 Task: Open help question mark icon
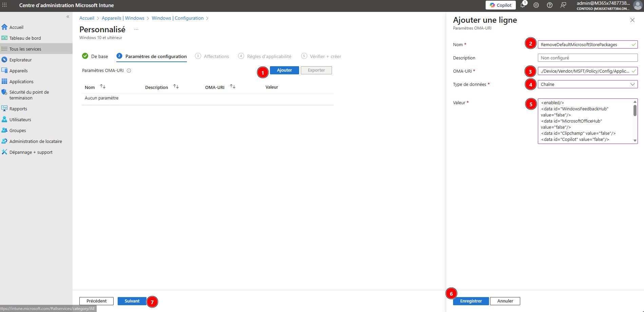pos(550,5)
